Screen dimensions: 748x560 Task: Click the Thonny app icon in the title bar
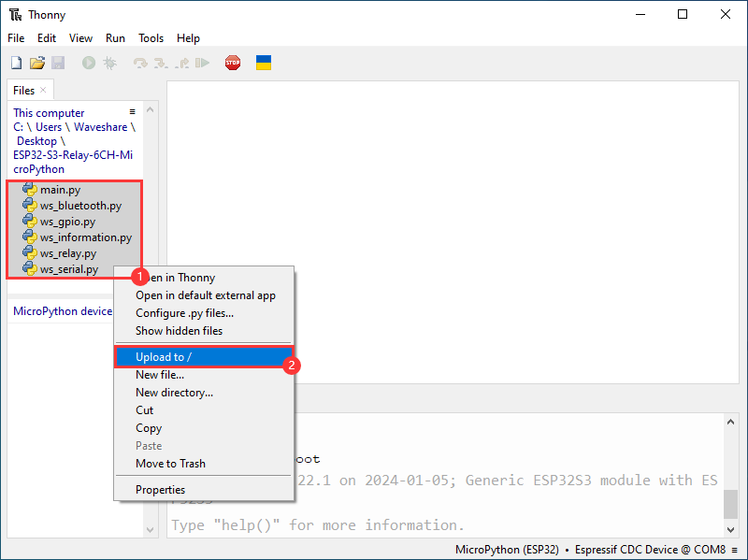[15, 15]
